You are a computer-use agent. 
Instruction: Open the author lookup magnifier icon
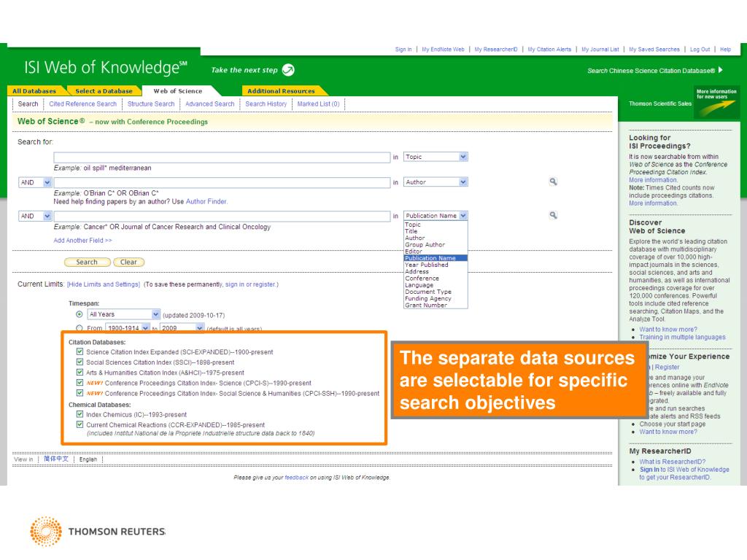coord(553,182)
